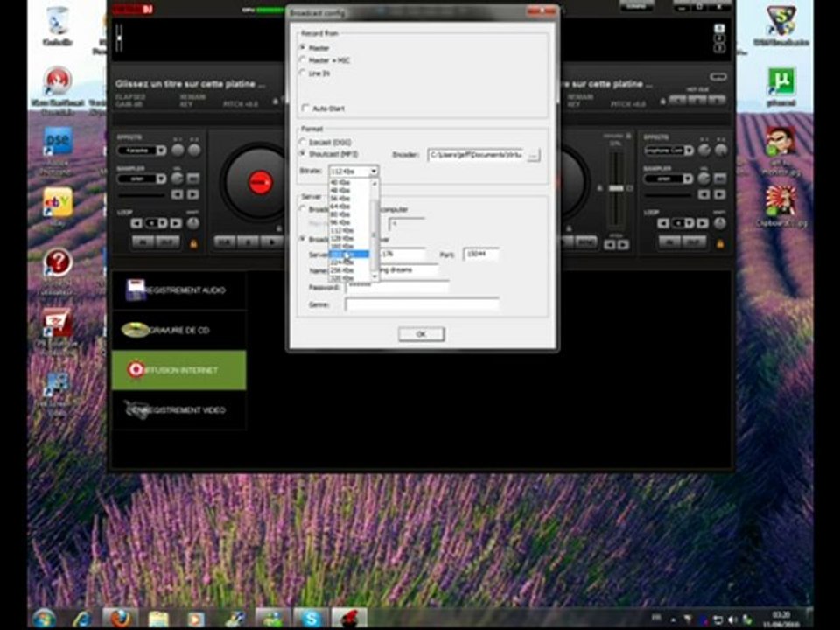Click left deck effect parameter 1 knob

[178, 150]
